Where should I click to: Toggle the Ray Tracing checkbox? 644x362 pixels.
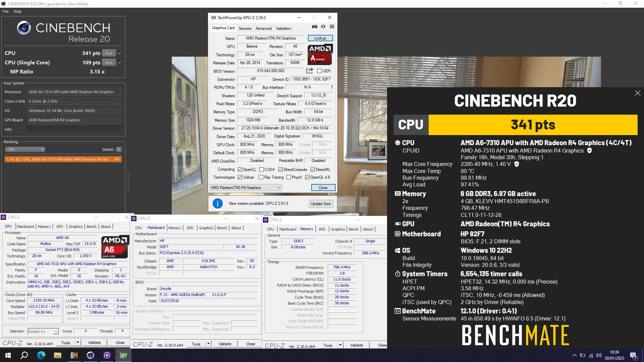(261, 177)
